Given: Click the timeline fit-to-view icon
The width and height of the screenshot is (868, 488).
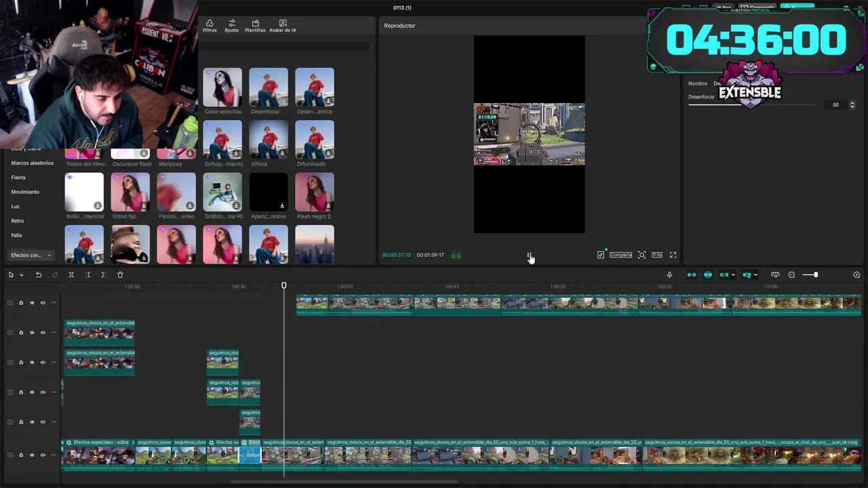Looking at the screenshot, I should point(775,274).
